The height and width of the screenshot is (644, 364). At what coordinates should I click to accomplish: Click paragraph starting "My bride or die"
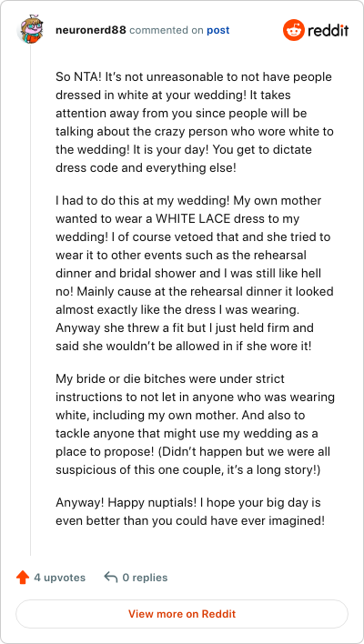click(x=195, y=424)
